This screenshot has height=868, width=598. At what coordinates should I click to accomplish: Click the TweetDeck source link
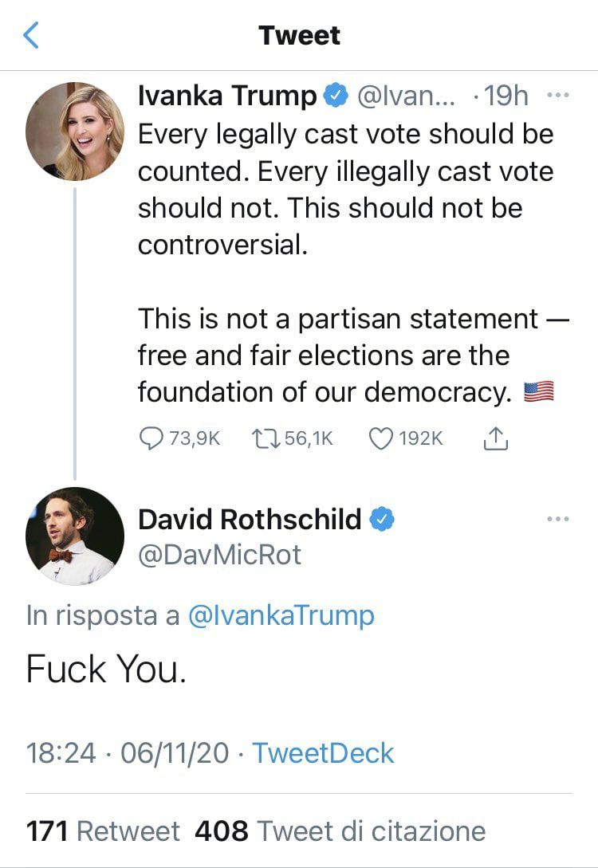[323, 753]
